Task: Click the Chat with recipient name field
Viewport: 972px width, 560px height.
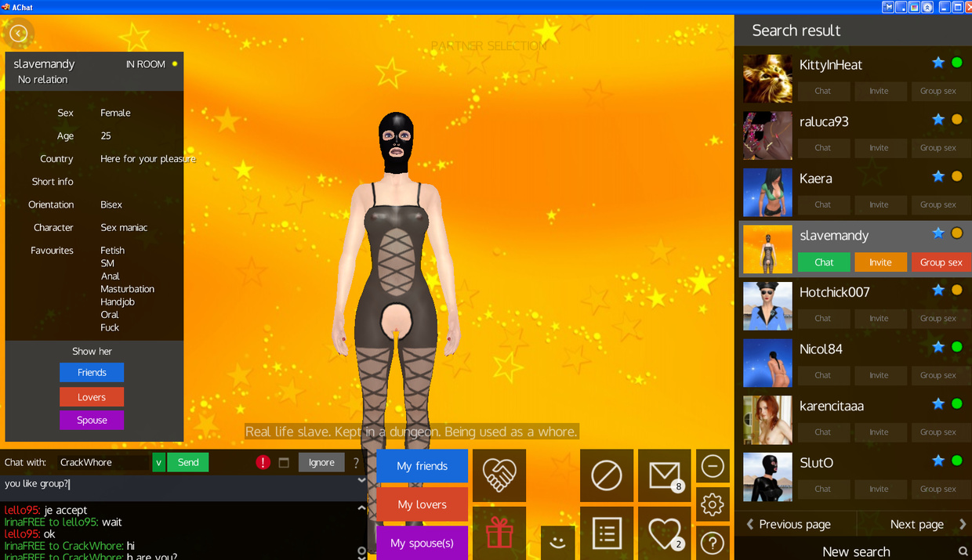Action: 103,462
